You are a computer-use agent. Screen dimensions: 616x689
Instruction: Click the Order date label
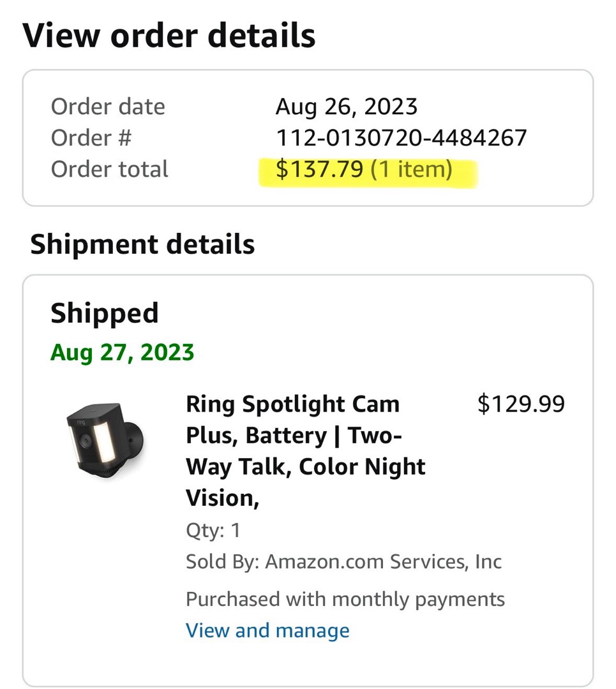tap(108, 107)
